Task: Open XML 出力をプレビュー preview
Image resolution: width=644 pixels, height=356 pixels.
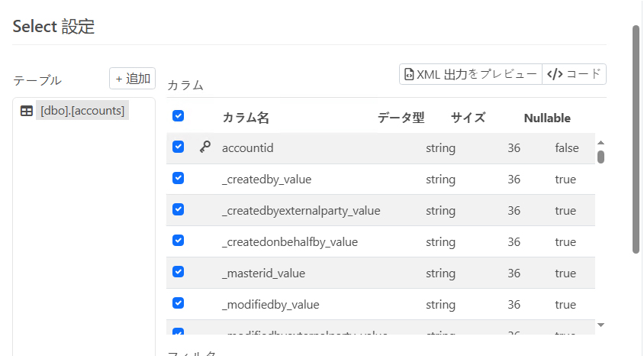Action: (x=471, y=74)
